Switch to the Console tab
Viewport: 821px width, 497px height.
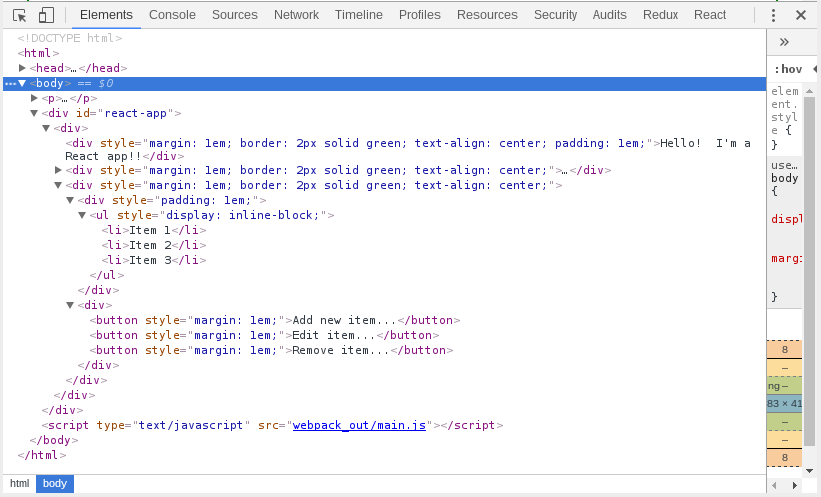pos(172,15)
